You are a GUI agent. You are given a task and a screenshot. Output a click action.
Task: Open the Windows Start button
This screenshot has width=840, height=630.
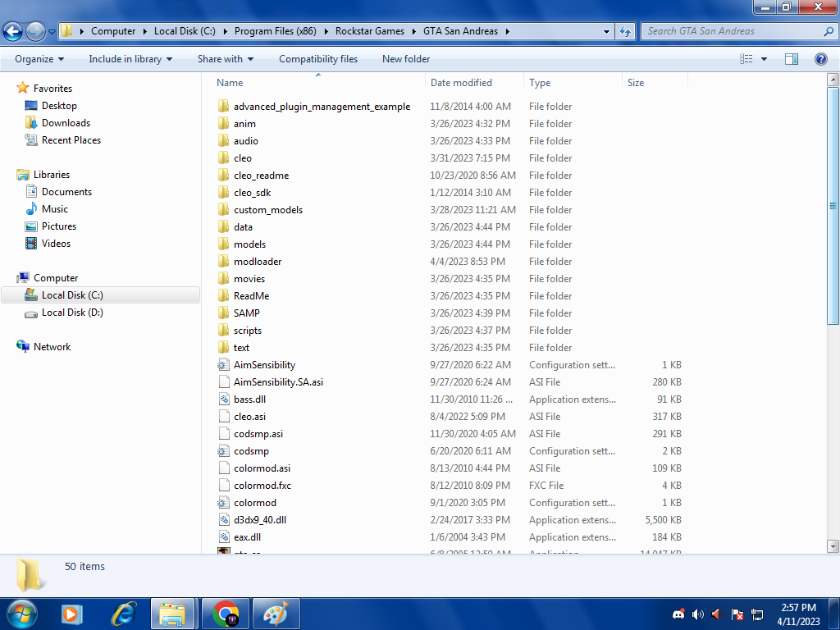click(x=22, y=614)
